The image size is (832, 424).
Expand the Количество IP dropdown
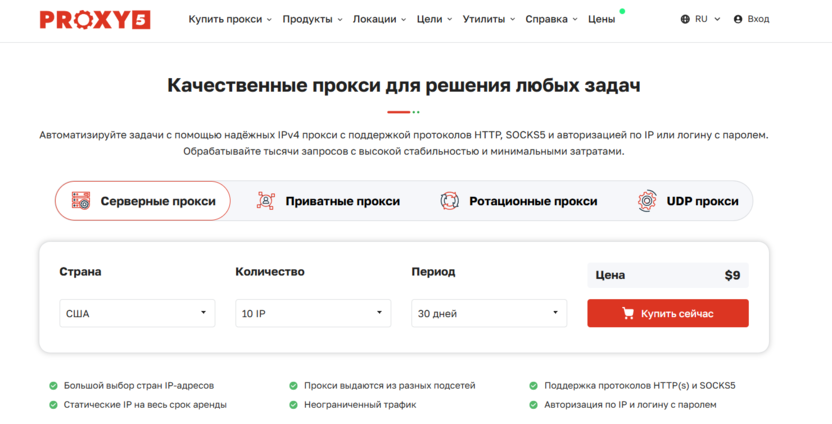pyautogui.click(x=313, y=313)
